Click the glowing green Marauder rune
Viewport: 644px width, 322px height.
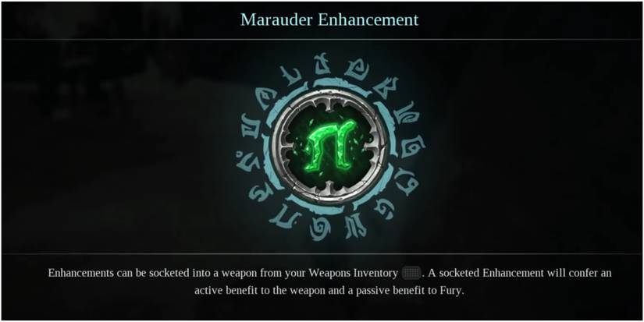[329, 145]
